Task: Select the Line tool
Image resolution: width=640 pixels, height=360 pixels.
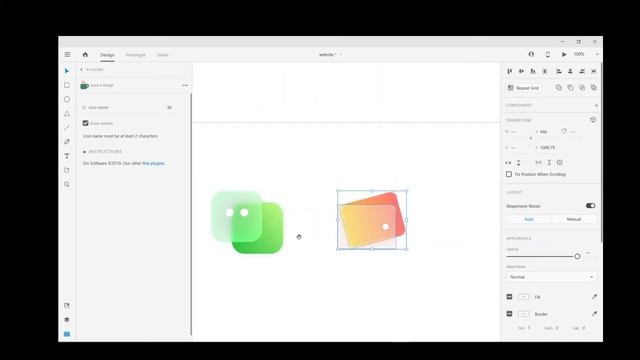Action: (67, 128)
